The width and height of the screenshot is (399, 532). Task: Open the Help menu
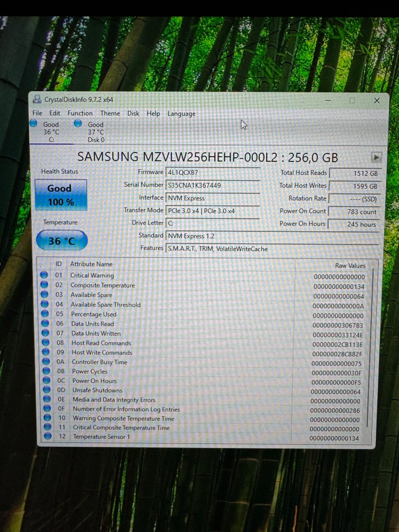pyautogui.click(x=153, y=113)
